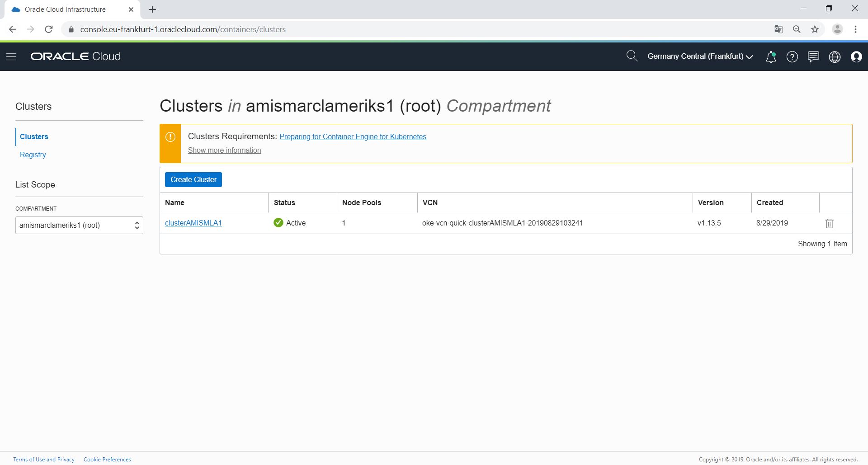Image resolution: width=868 pixels, height=465 pixels.
Task: Expand Show more information
Action: click(x=224, y=150)
